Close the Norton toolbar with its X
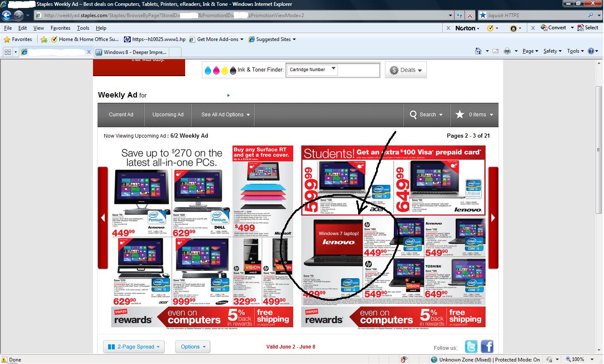Viewport: 604px width, 364px height. pos(448,28)
